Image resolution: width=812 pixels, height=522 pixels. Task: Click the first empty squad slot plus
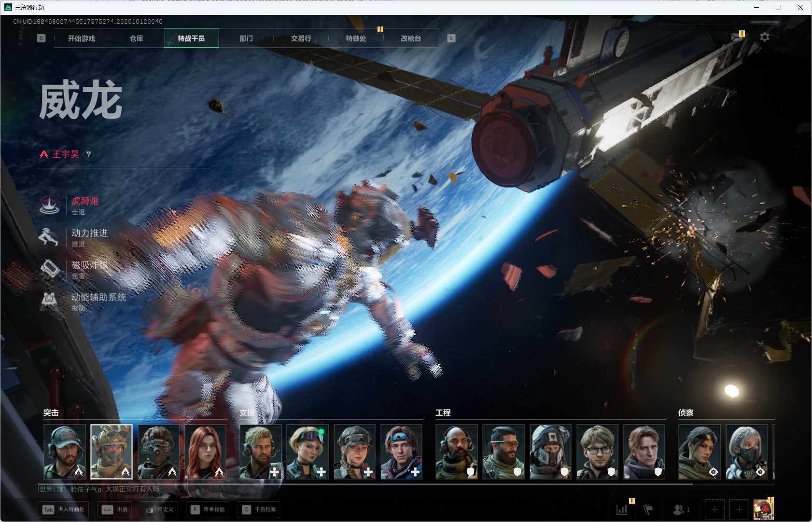pyautogui.click(x=714, y=509)
